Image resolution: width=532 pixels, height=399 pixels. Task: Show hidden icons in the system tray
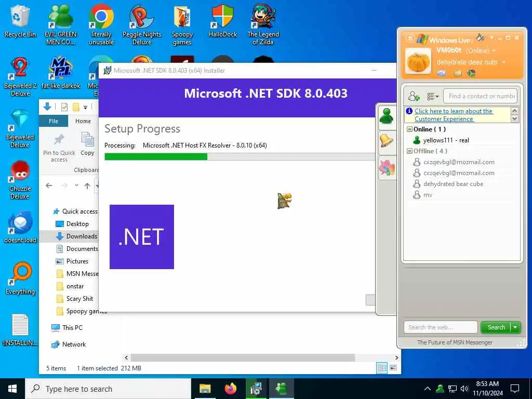point(428,389)
